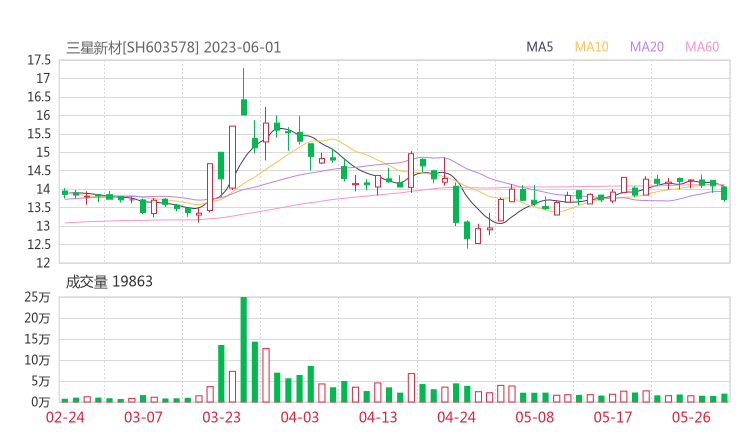Viewport: 740px width, 440px height.
Task: Click the 05-08 date label
Action: coord(534,417)
